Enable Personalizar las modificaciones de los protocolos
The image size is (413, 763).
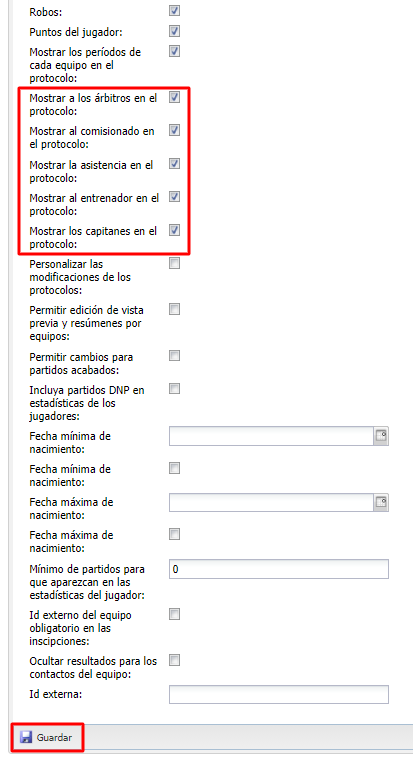pyautogui.click(x=174, y=263)
